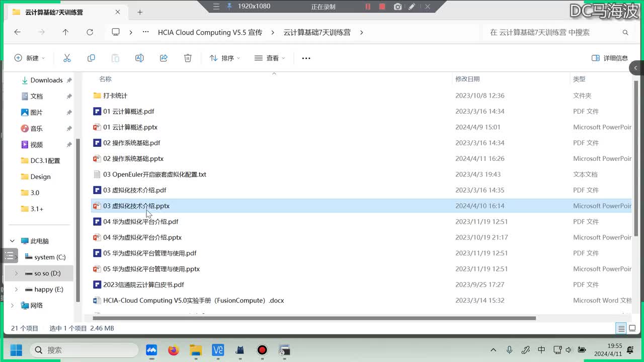Image resolution: width=644 pixels, height=362 pixels.
Task: Click the Share icon in toolbar
Action: (x=164, y=58)
